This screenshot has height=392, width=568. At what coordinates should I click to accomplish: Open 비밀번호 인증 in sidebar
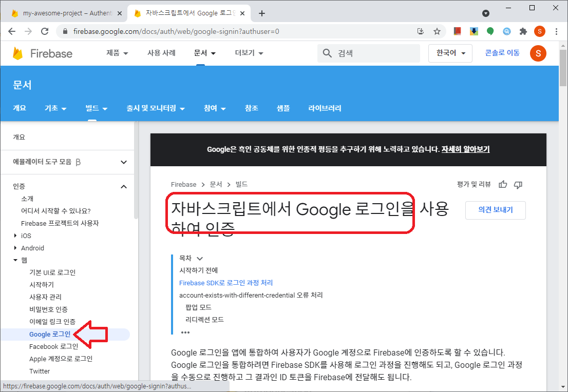click(49, 309)
